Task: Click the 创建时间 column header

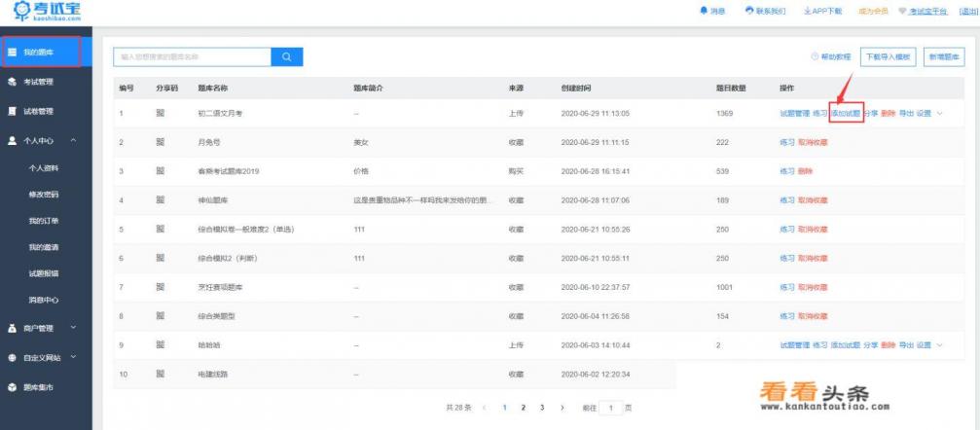Action: pyautogui.click(x=575, y=89)
